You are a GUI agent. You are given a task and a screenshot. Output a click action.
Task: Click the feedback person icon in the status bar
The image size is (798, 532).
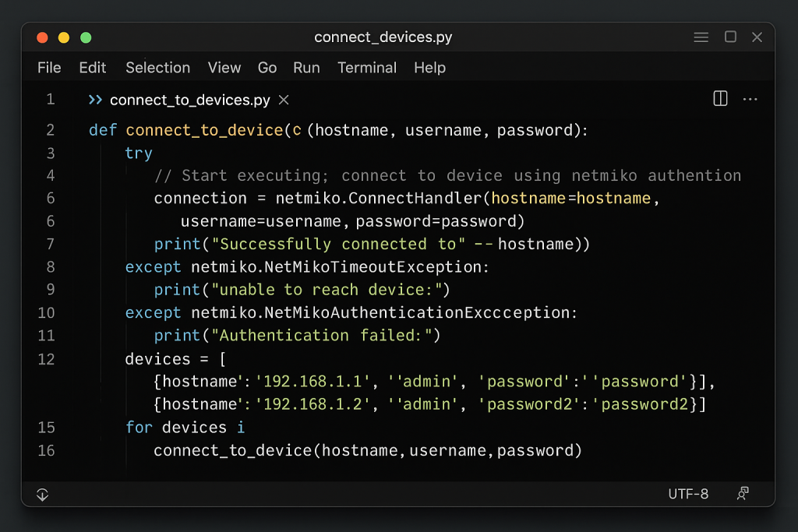click(743, 494)
